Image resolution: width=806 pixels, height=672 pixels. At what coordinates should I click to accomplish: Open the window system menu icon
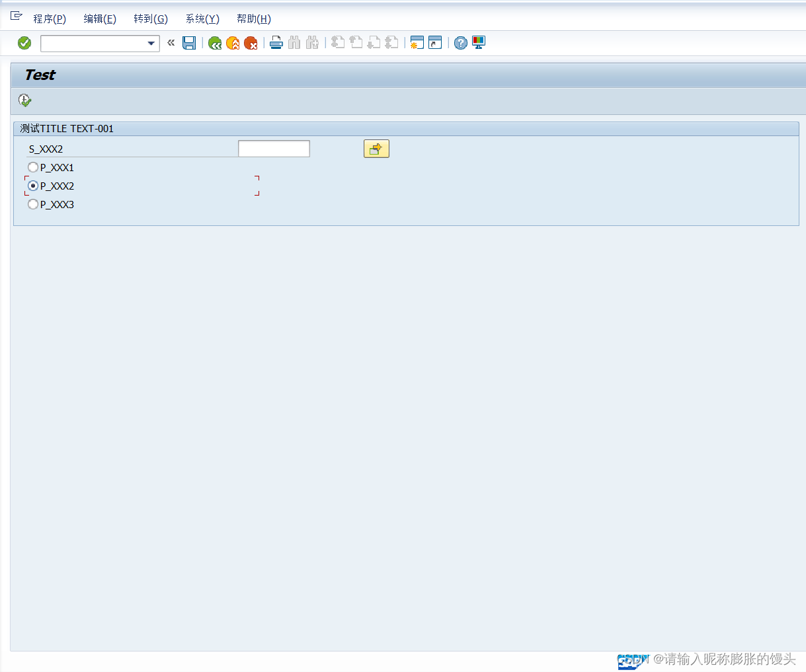coord(17,16)
